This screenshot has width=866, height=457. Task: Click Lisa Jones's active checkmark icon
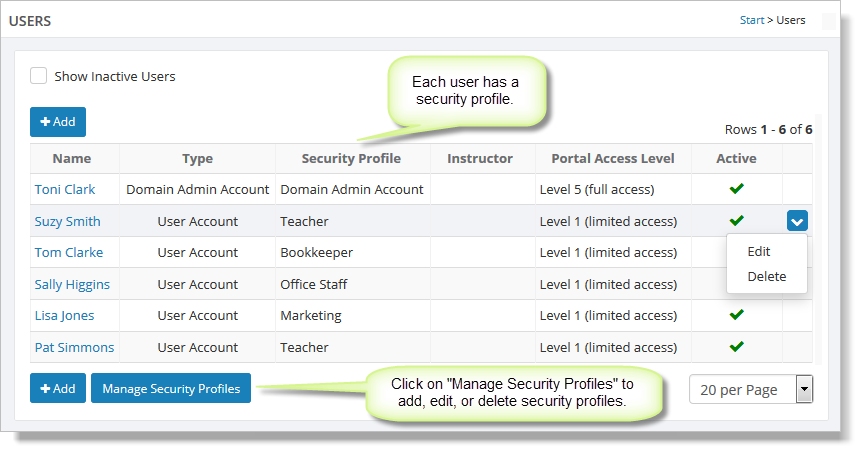(x=737, y=315)
